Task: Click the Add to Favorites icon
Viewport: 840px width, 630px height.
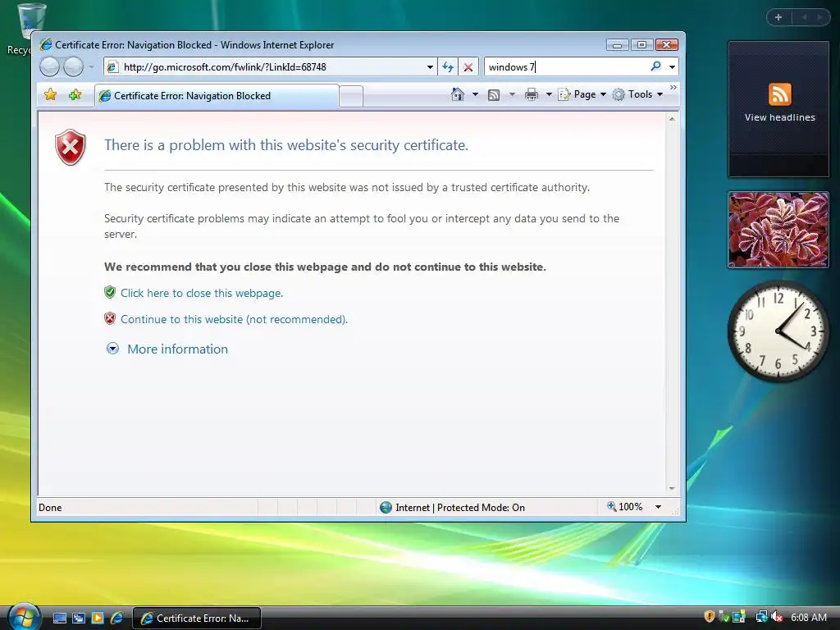Action: click(x=75, y=95)
